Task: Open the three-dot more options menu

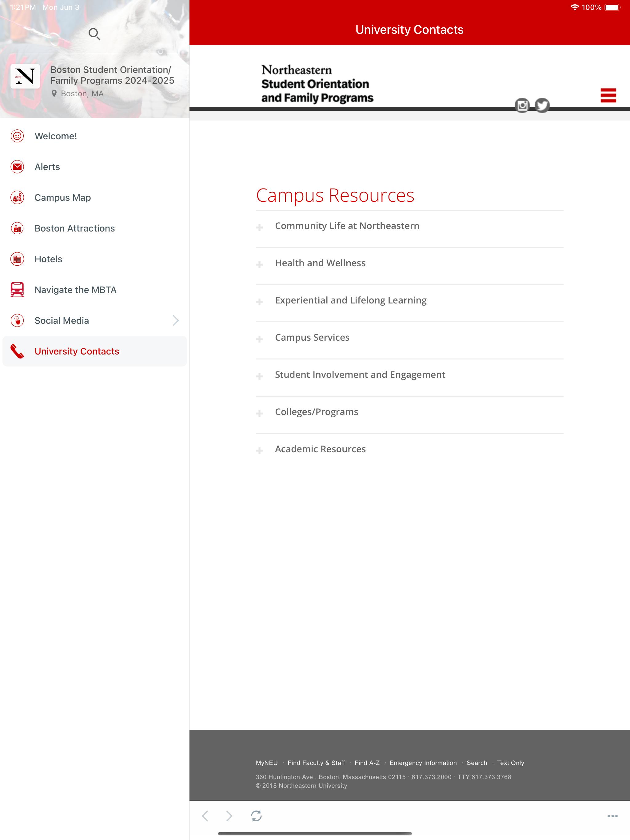Action: click(612, 816)
